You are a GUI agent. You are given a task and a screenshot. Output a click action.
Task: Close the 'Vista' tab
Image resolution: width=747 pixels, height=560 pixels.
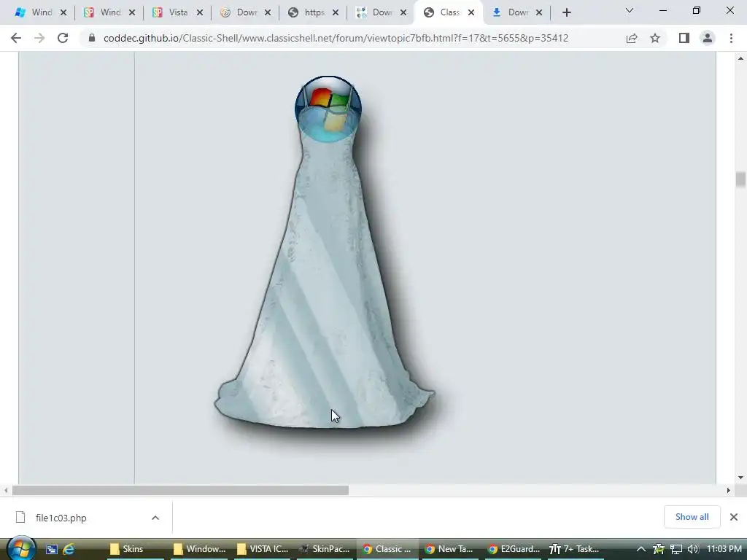pos(200,13)
